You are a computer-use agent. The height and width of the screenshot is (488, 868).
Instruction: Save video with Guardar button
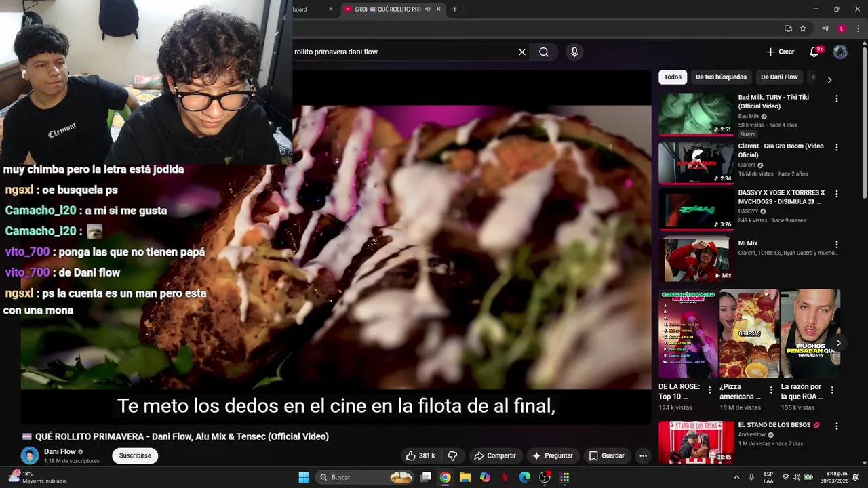point(606,456)
